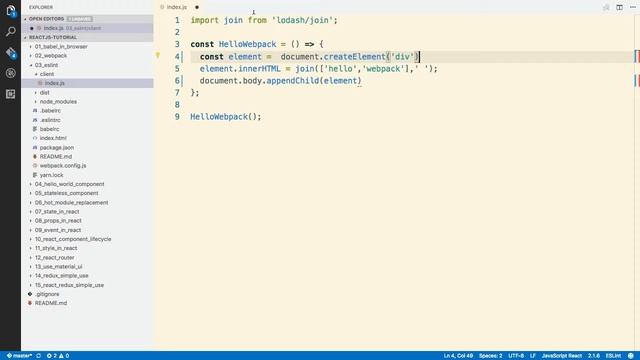Expand the node_modules folder
This screenshot has width=640, height=360.
pos(58,102)
